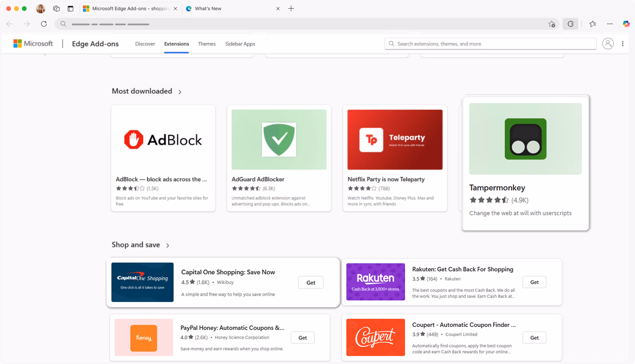Screen dimensions: 635x364
Task: Click the Edge Add-ons title link
Action: point(95,44)
